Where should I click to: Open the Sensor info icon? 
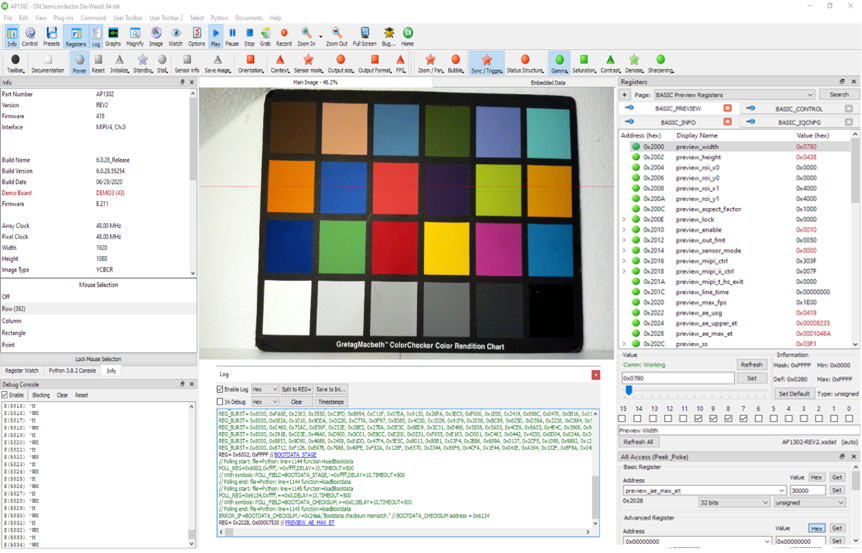[187, 63]
